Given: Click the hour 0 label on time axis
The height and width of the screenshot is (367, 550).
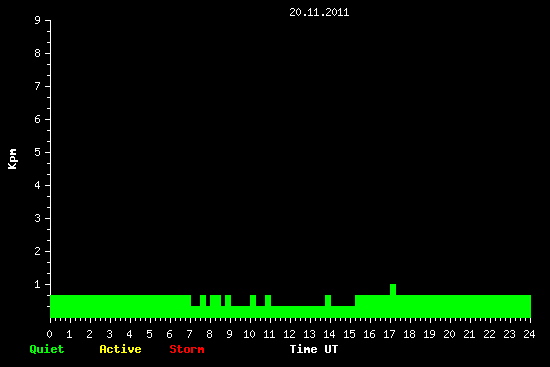Looking at the screenshot, I should pos(49,334).
